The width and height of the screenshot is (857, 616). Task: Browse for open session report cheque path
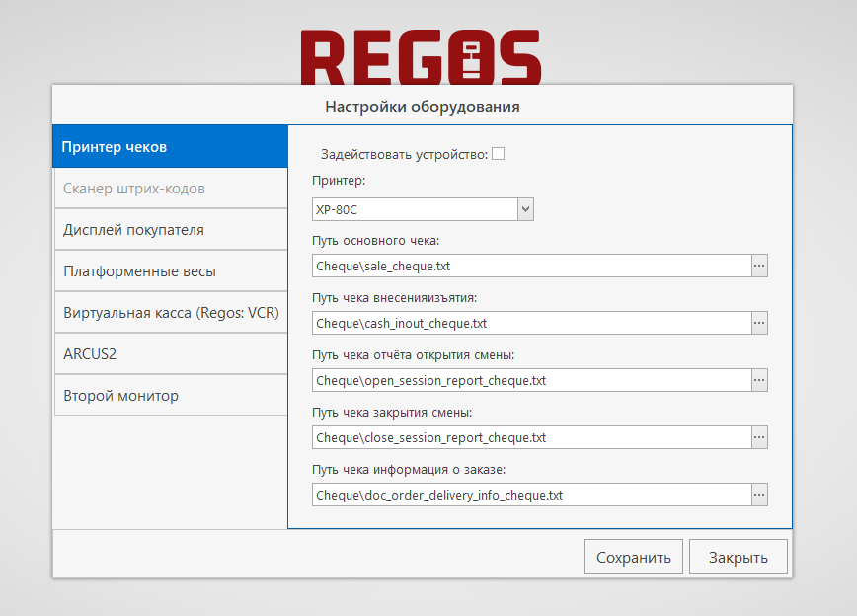759,380
